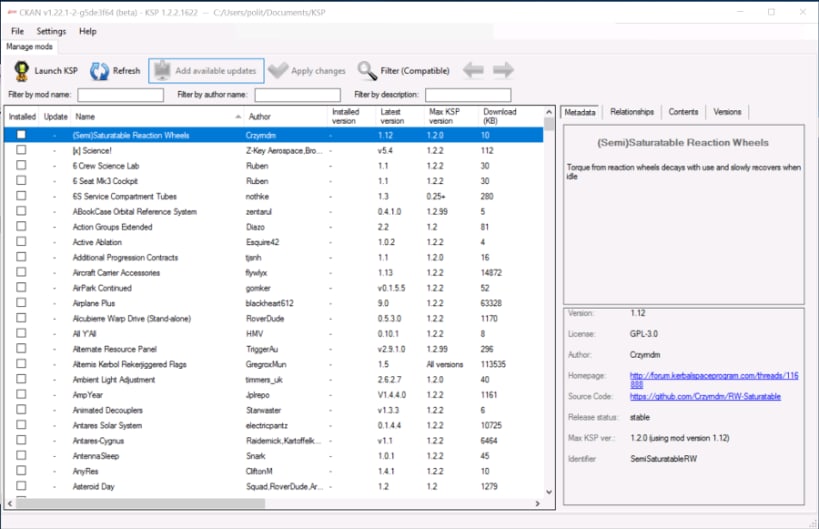This screenshot has width=819, height=529.
Task: Sort by the Installed version column header
Action: pos(352,116)
